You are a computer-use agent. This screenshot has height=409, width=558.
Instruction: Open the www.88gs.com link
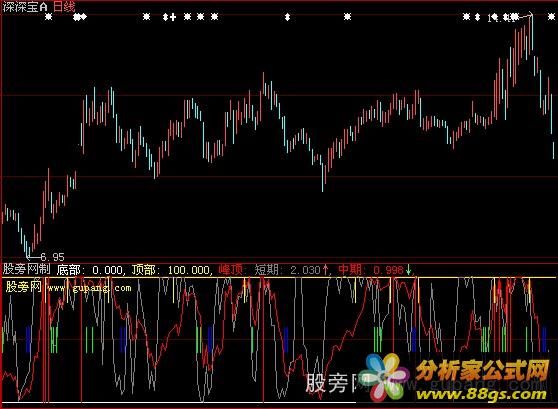pos(481,395)
